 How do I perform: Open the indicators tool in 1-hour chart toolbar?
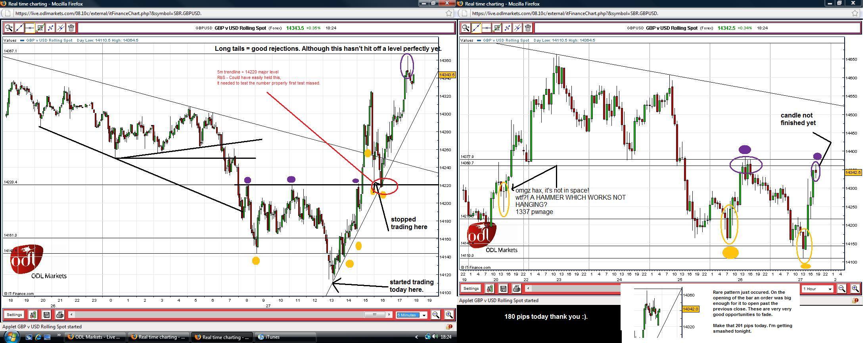496,28
